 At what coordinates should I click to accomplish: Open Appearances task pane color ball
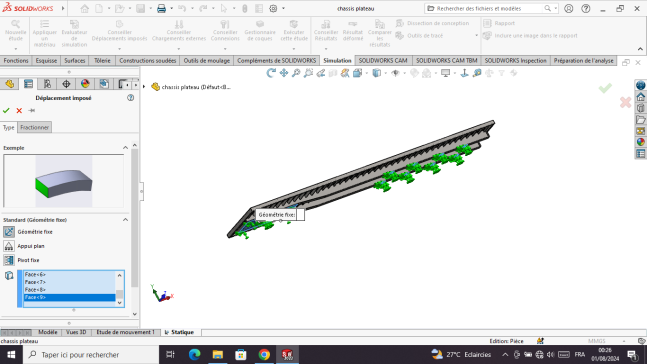pos(640,142)
